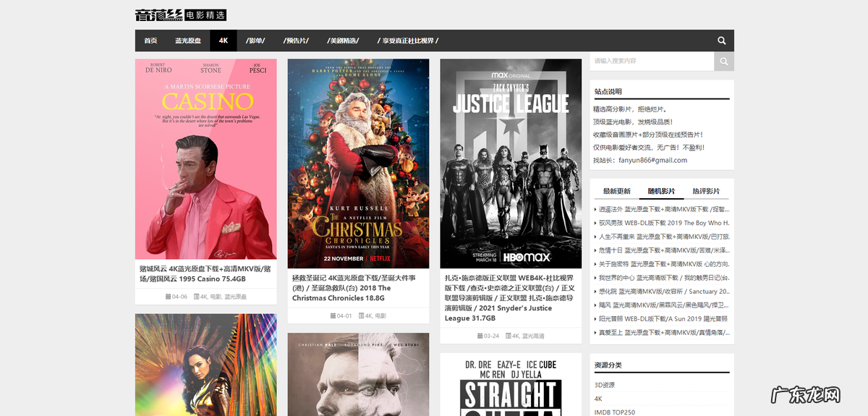
Task: Open the Christian Bale movie poster
Action: point(358,375)
